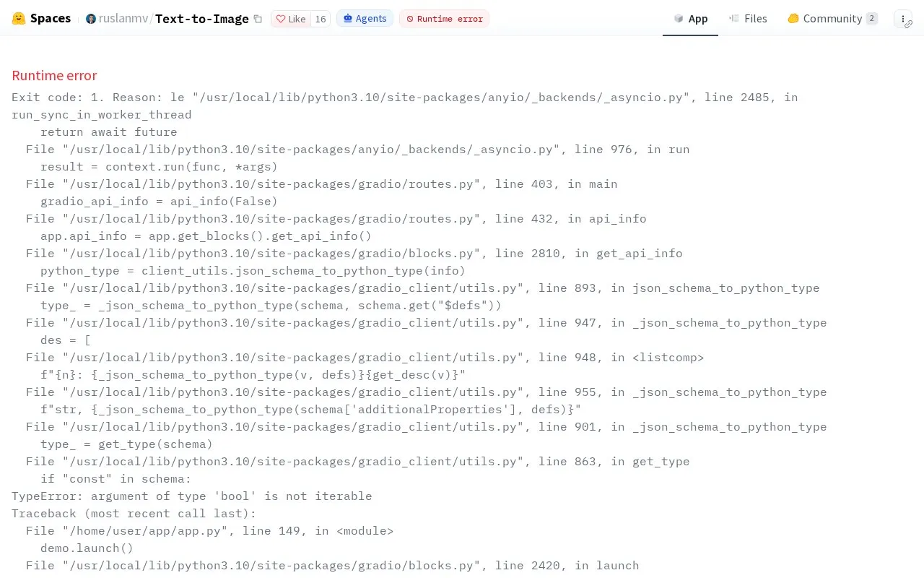Image resolution: width=924 pixels, height=578 pixels.
Task: Click the 'line 403, in main' traceback line
Action: [322, 184]
